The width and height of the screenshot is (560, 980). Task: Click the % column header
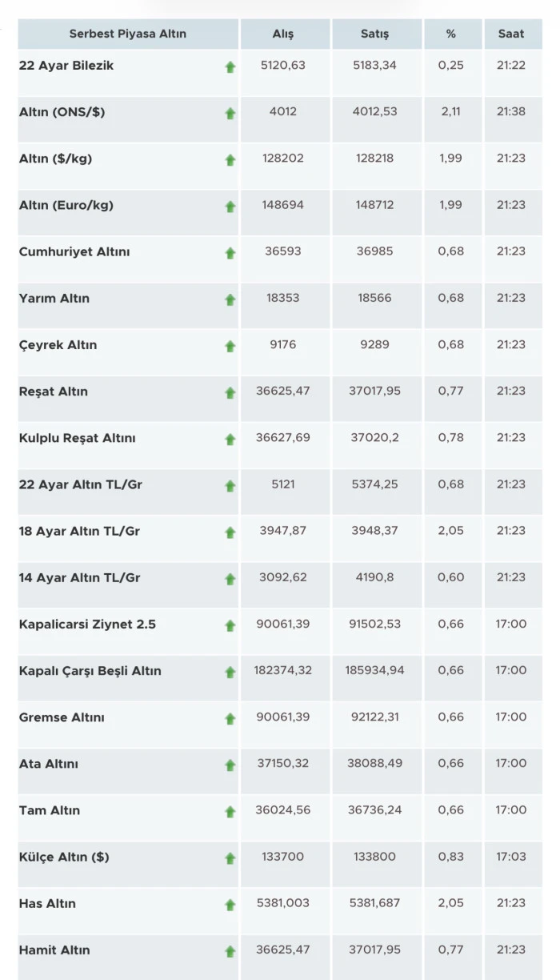(451, 34)
